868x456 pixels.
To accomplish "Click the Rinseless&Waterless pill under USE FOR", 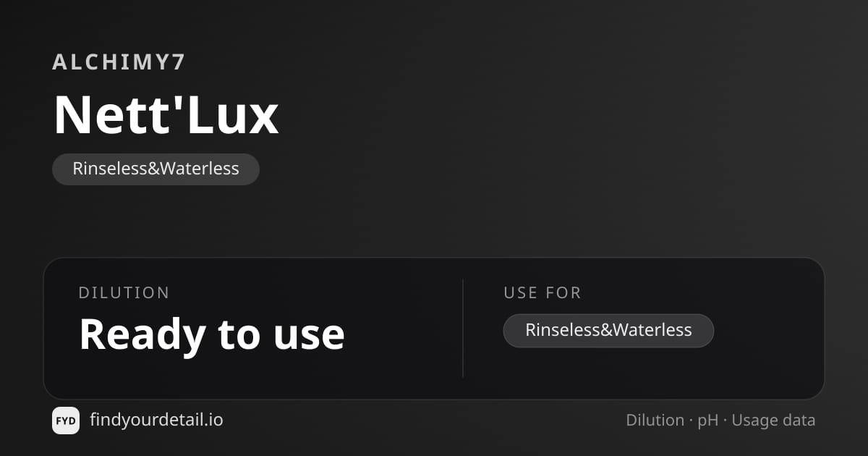I will (x=608, y=331).
